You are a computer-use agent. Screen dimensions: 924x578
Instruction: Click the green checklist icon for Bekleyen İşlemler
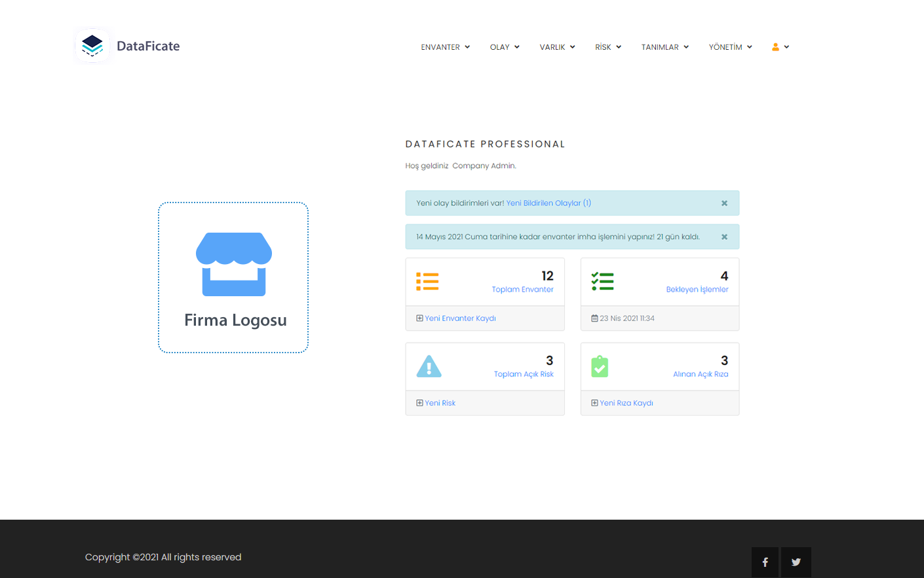[x=602, y=282]
